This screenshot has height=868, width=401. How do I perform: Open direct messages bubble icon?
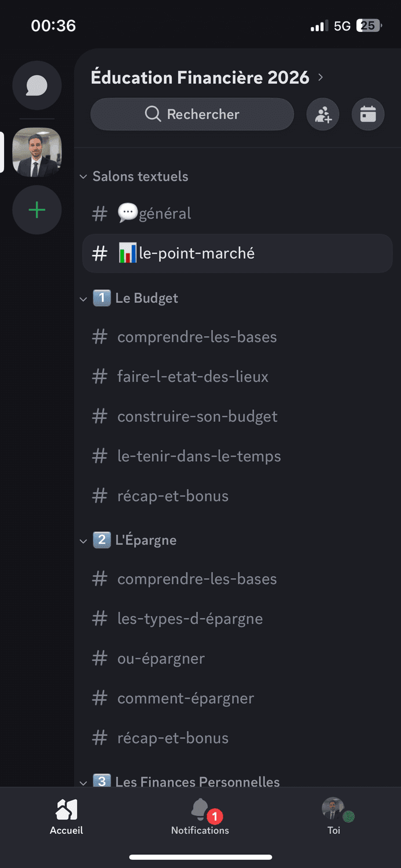coord(37,86)
